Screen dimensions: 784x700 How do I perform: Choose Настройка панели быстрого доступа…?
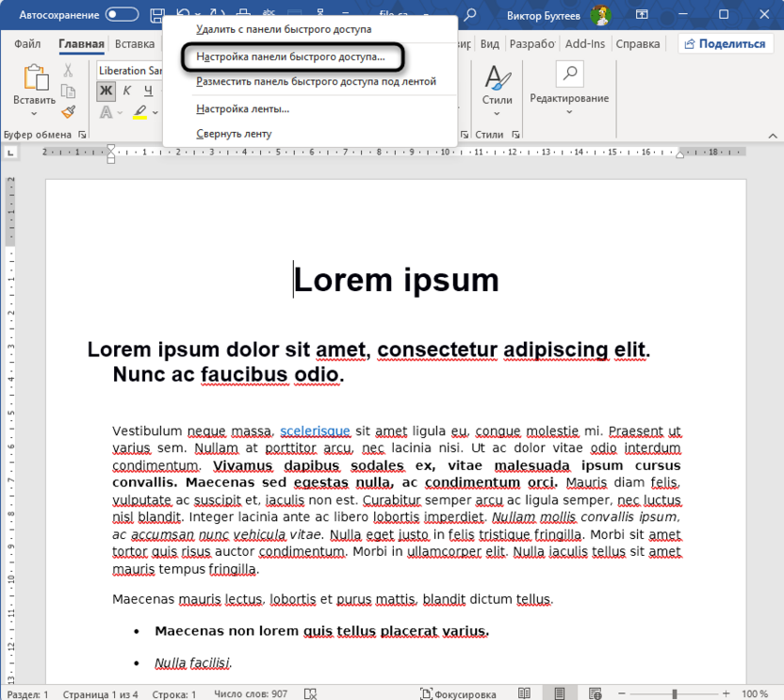click(x=292, y=57)
